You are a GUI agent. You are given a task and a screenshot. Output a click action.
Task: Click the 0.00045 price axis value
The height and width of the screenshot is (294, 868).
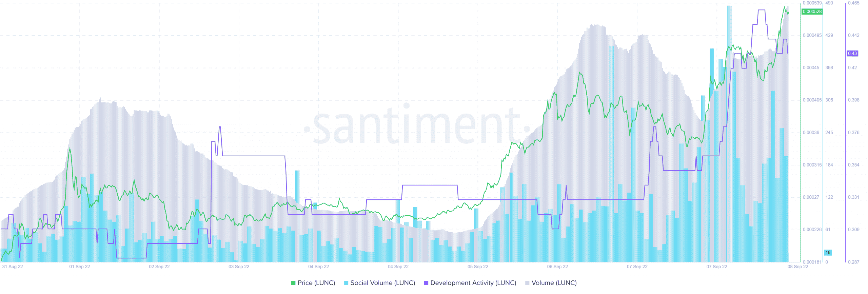pos(811,68)
